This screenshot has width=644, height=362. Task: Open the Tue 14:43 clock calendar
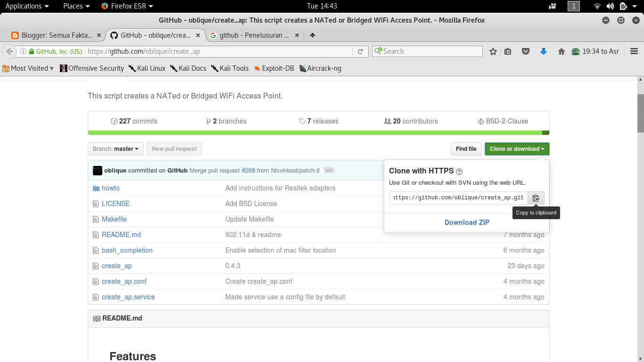[x=322, y=6]
